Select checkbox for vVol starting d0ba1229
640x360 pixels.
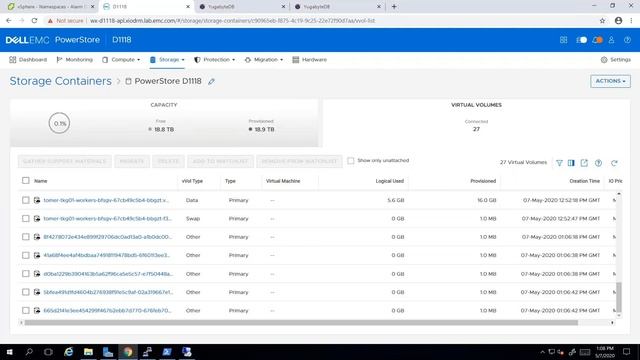(x=26, y=273)
